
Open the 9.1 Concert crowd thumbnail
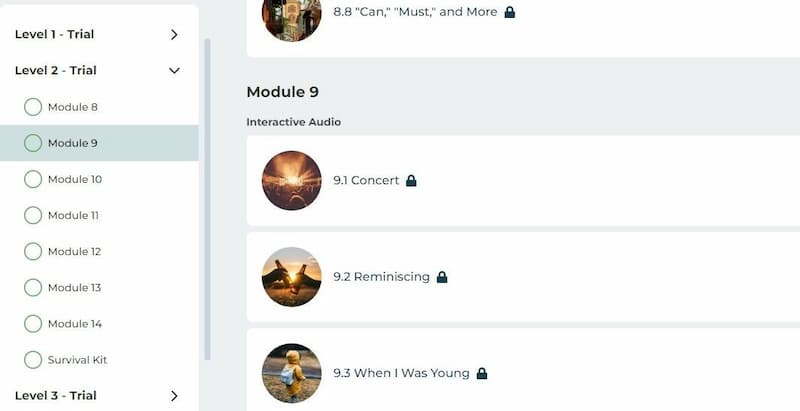[292, 181]
